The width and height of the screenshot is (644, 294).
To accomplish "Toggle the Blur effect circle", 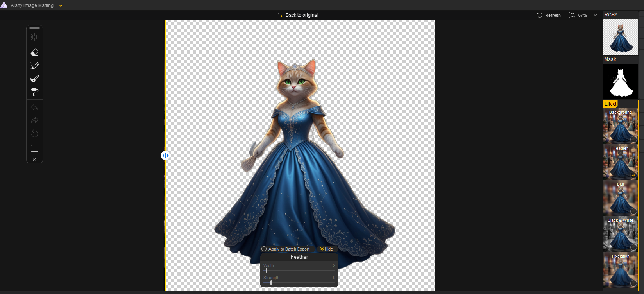I will click(x=633, y=211).
